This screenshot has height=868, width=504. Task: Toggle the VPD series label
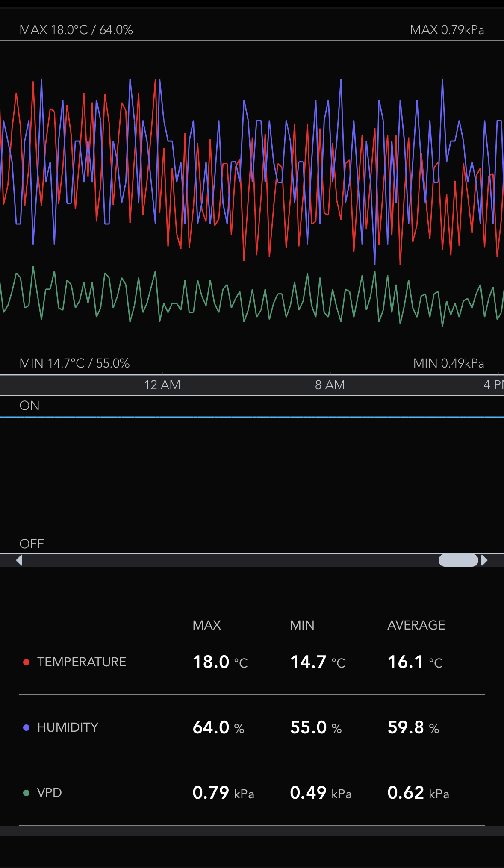click(x=50, y=793)
